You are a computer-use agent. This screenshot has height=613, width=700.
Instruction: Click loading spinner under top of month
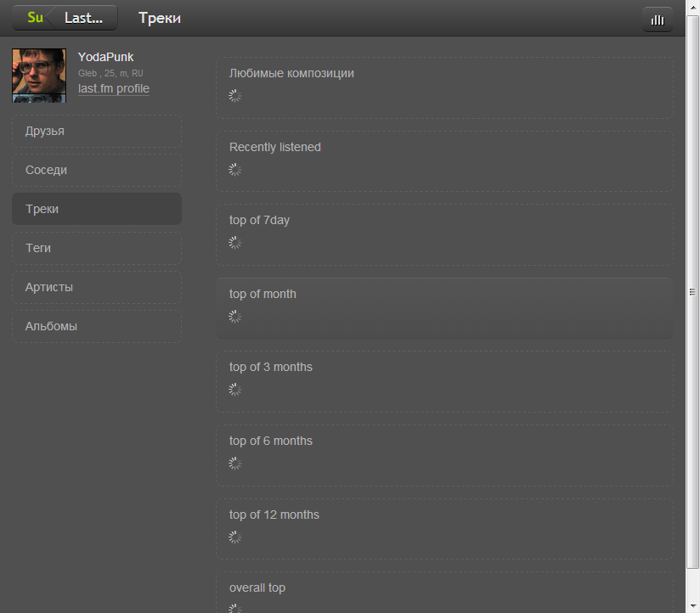(234, 317)
